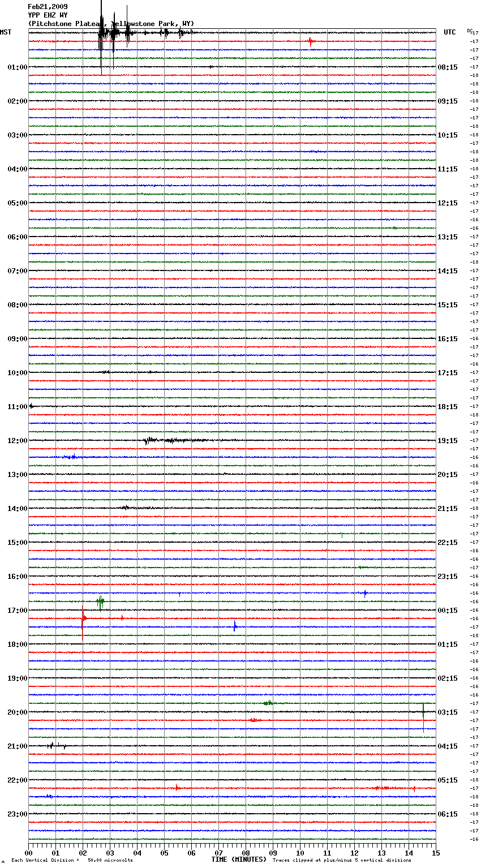Click the 16:15 UTC time label

point(448,339)
